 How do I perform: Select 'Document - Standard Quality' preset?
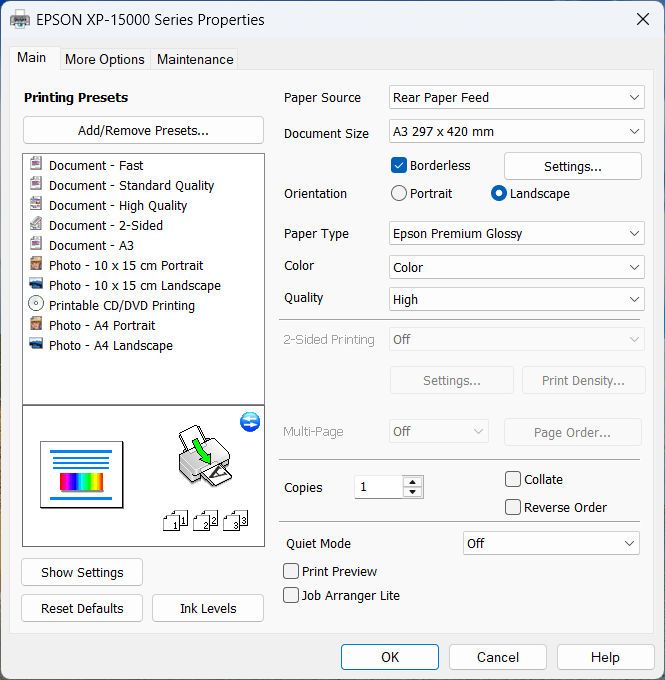131,185
